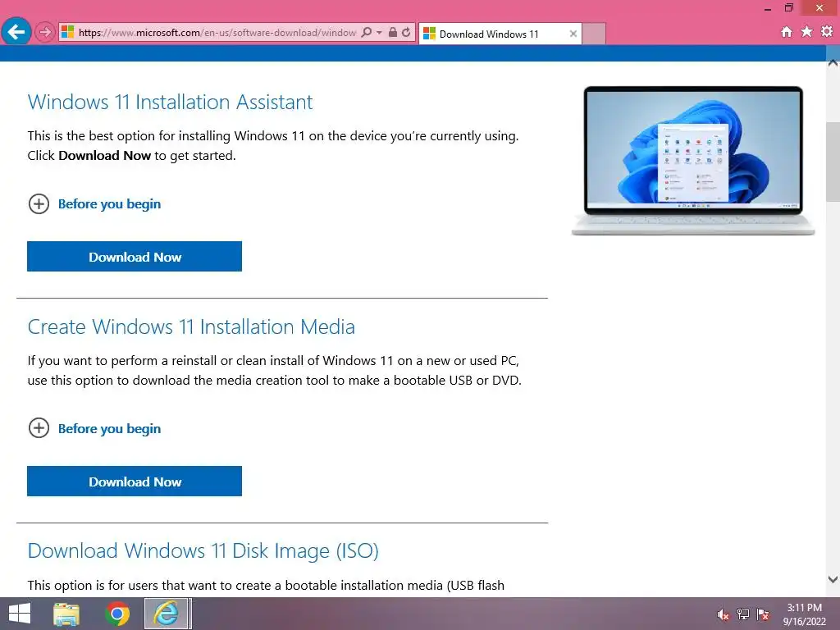Click the Create Windows 11 Installation Media heading
Screen dimensions: 840x630
tap(191, 326)
